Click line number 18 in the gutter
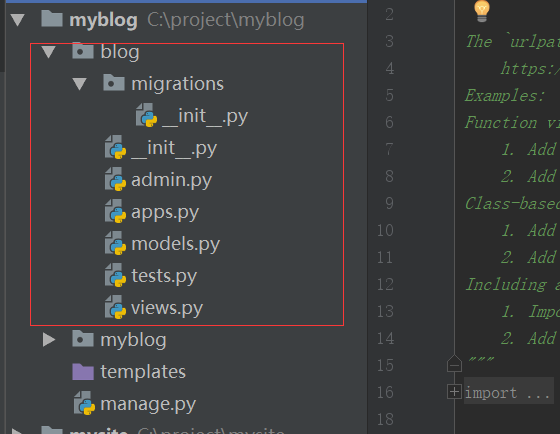Viewport: 560px width, 434px height. (x=385, y=419)
